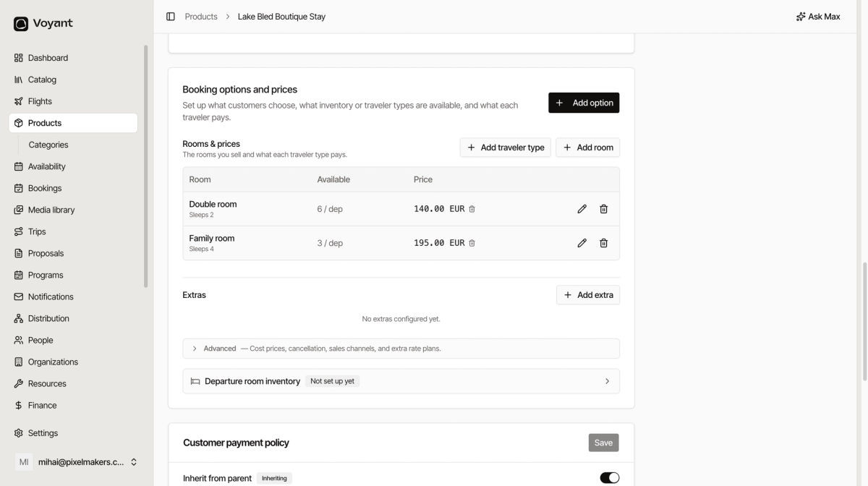This screenshot has height=486, width=868.
Task: Open Availability in sidebar
Action: point(73,166)
